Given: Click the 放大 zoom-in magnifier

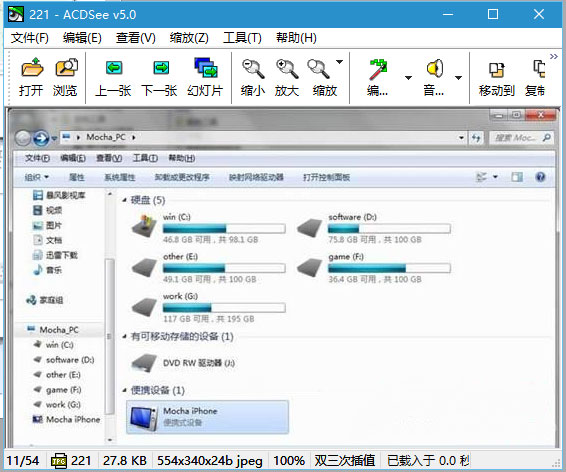Looking at the screenshot, I should pyautogui.click(x=287, y=69).
